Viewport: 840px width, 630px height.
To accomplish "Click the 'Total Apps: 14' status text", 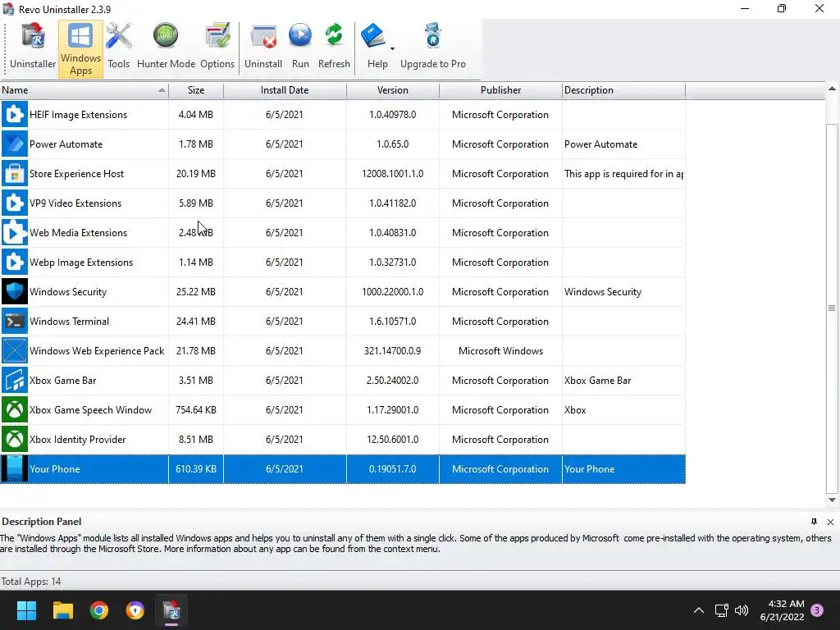I will 31,582.
